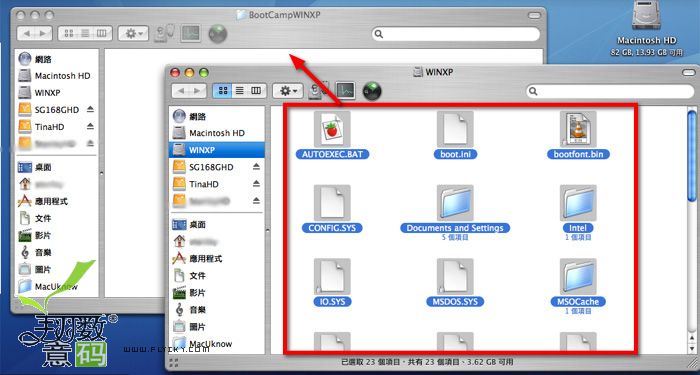Screen dimensions: 700x375
Task: Switch BootCampWINXP window to icon view
Action: pos(68,33)
